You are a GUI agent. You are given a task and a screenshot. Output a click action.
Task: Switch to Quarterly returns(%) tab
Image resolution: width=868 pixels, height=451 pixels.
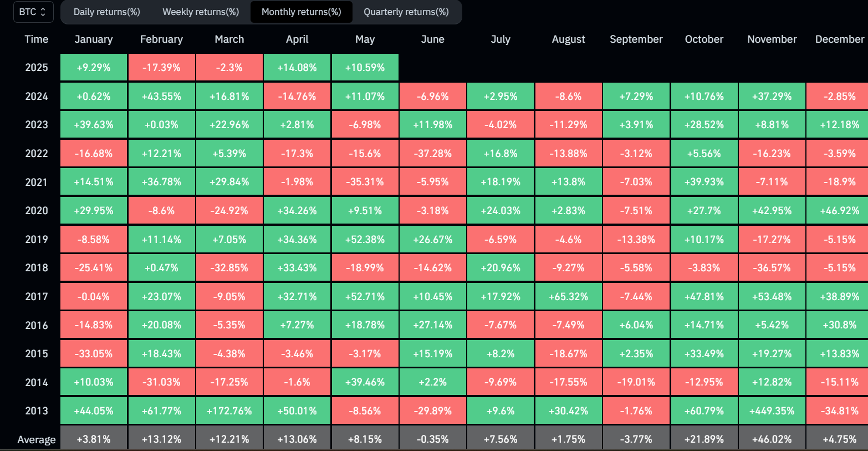(x=406, y=12)
